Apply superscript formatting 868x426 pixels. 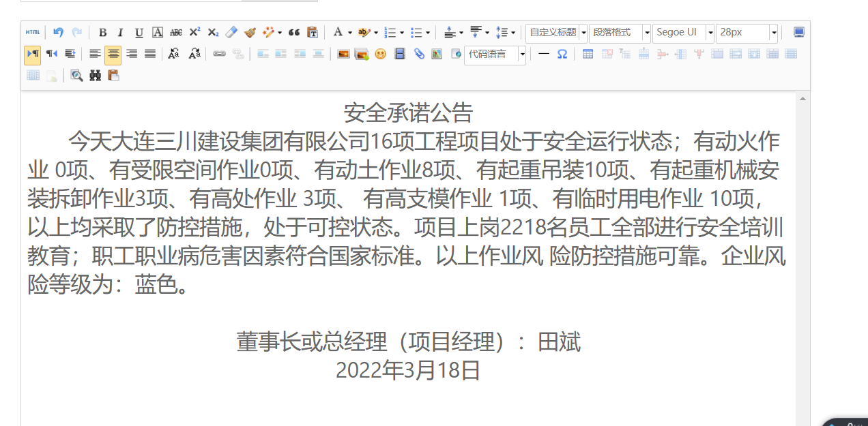coord(194,32)
